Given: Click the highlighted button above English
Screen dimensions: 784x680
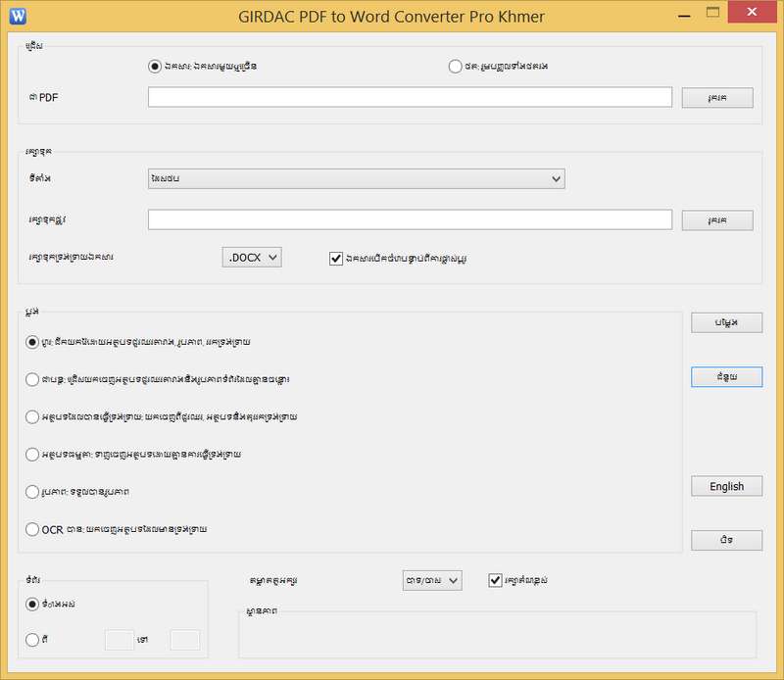Looking at the screenshot, I should tap(726, 377).
